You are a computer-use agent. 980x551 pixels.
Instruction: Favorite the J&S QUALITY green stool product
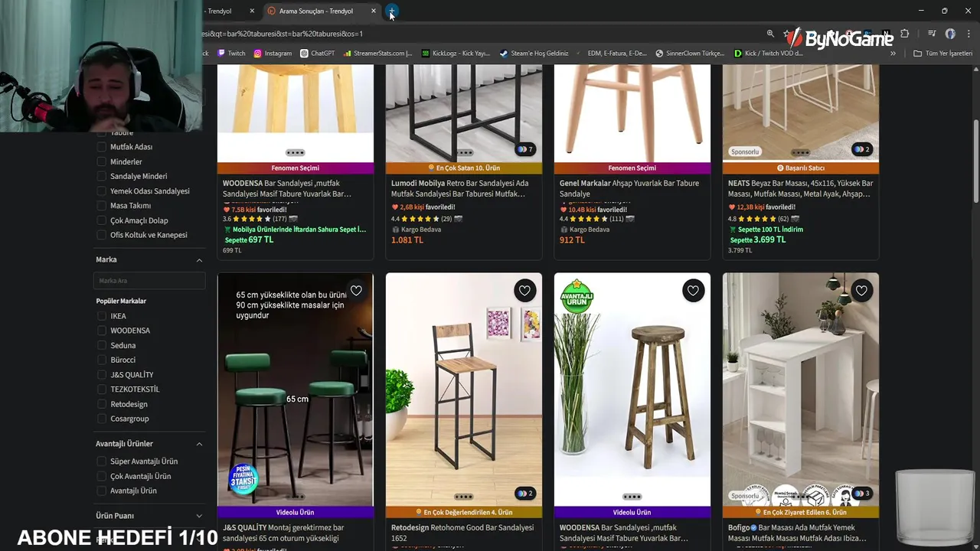point(356,291)
